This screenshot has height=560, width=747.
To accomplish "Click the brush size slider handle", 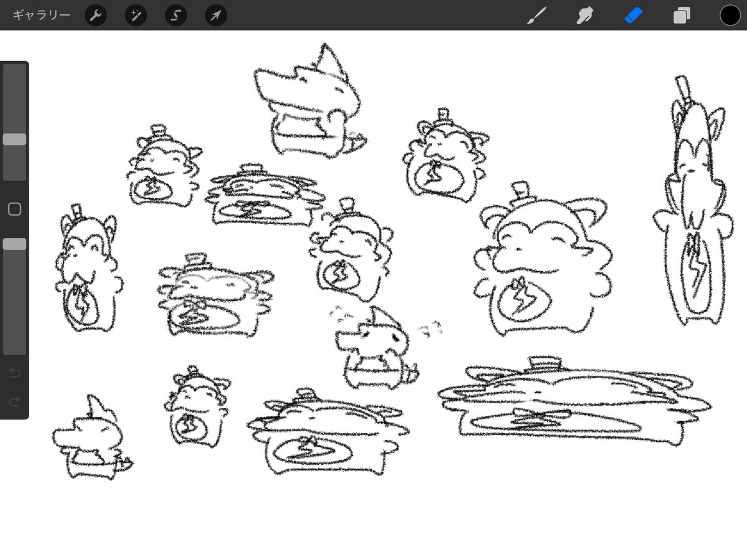I will click(14, 139).
